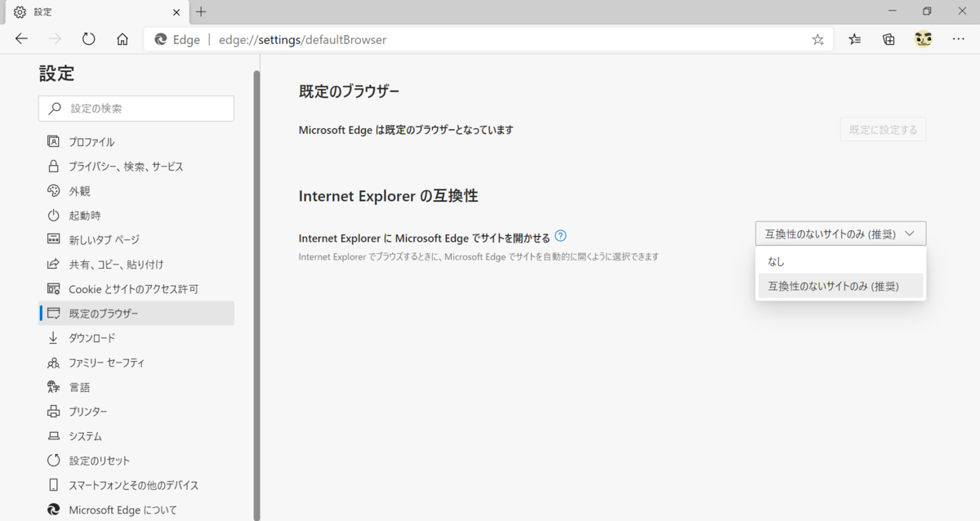Click the power icon for 起動時

(54, 215)
